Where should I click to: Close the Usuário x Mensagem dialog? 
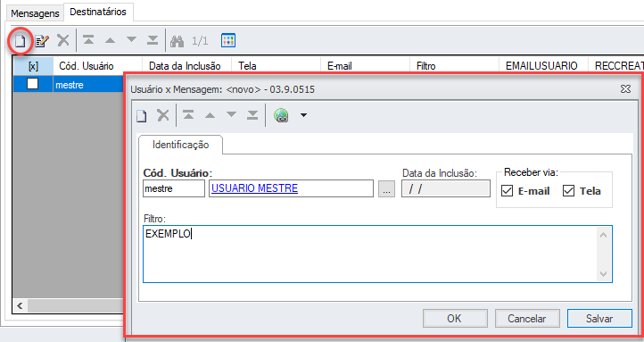coord(625,88)
